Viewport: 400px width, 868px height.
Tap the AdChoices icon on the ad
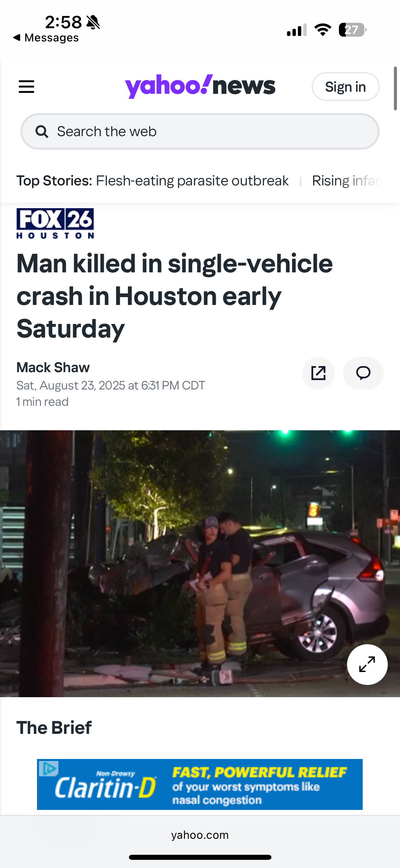(49, 768)
